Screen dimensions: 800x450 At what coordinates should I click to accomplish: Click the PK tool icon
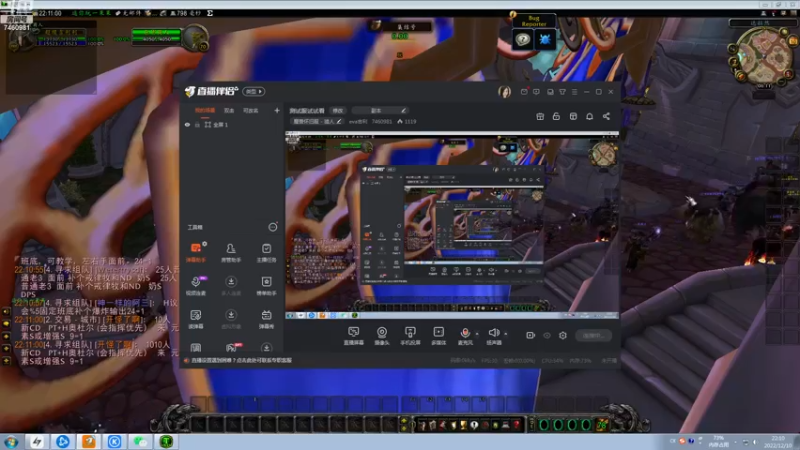point(231,348)
